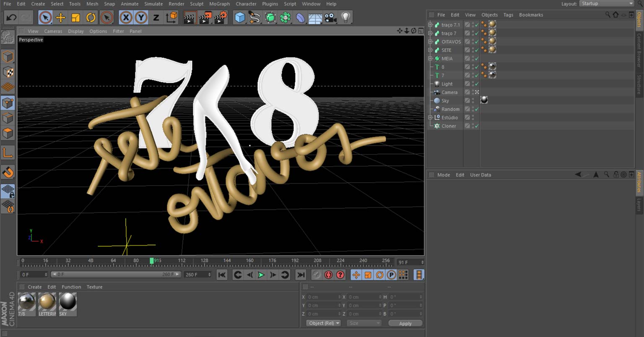Viewport: 644px width, 337px height.
Task: Add a Cube primitive object
Action: [x=240, y=18]
